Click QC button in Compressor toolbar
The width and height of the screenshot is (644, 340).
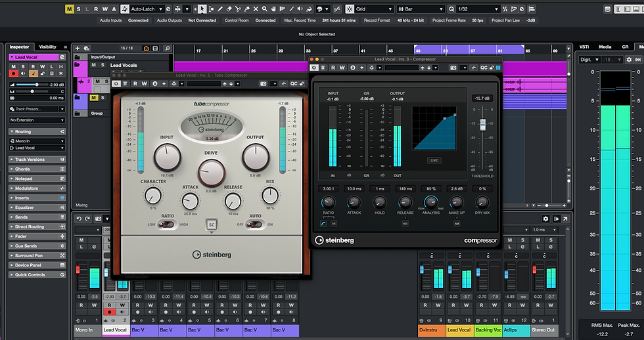click(484, 68)
